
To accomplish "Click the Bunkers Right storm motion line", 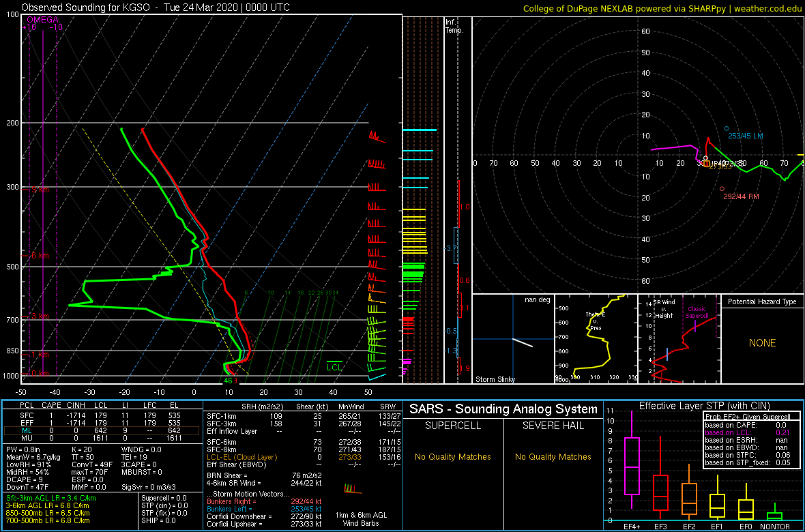I will 265,501.
